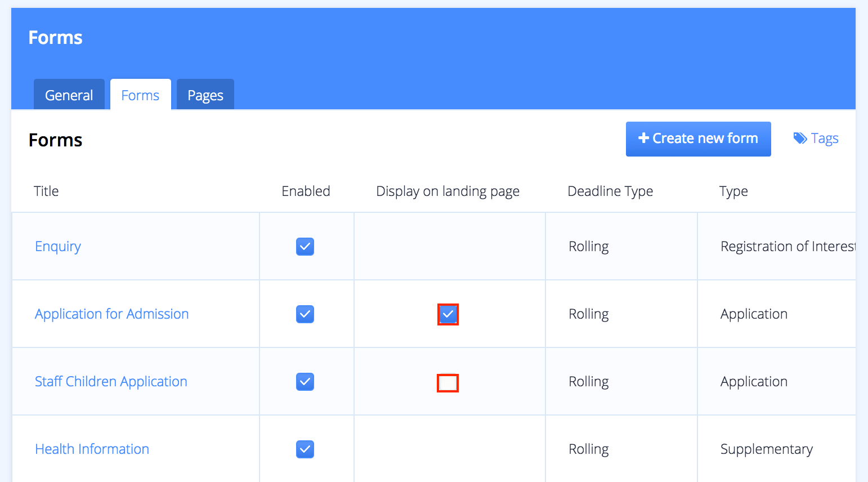Open the Staff Children Application form
The width and height of the screenshot is (868, 482).
(111, 382)
